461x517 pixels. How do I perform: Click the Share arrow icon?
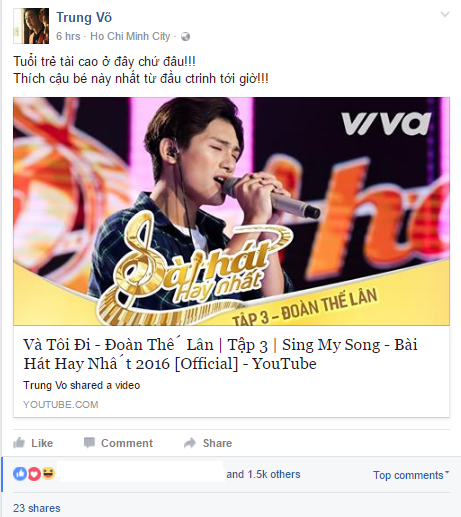190,443
